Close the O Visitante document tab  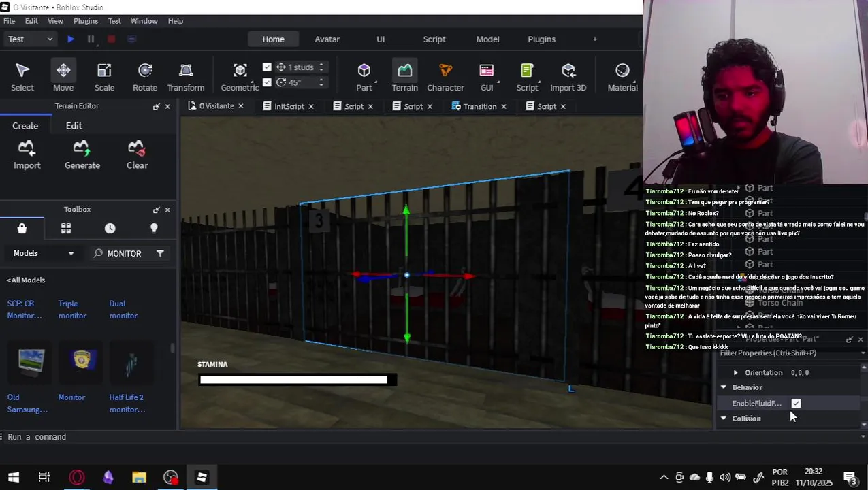(240, 107)
